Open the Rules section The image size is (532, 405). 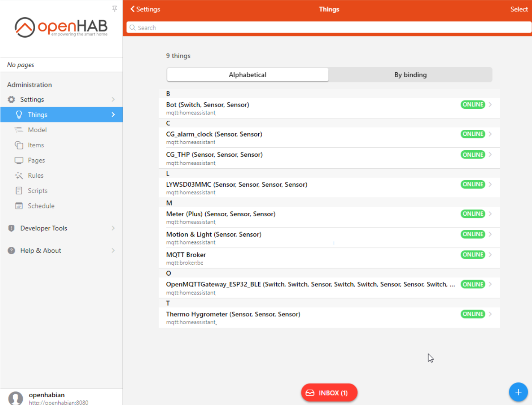point(35,175)
